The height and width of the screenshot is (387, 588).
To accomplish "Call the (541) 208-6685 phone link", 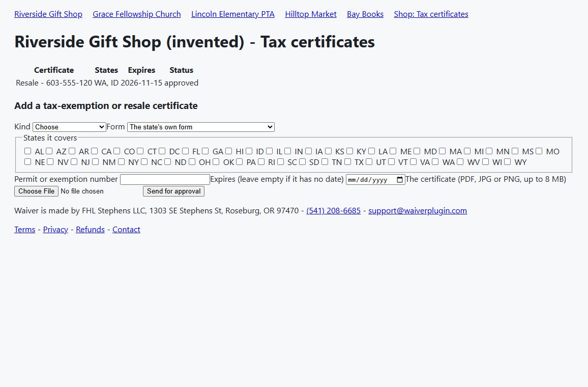I will coord(333,211).
